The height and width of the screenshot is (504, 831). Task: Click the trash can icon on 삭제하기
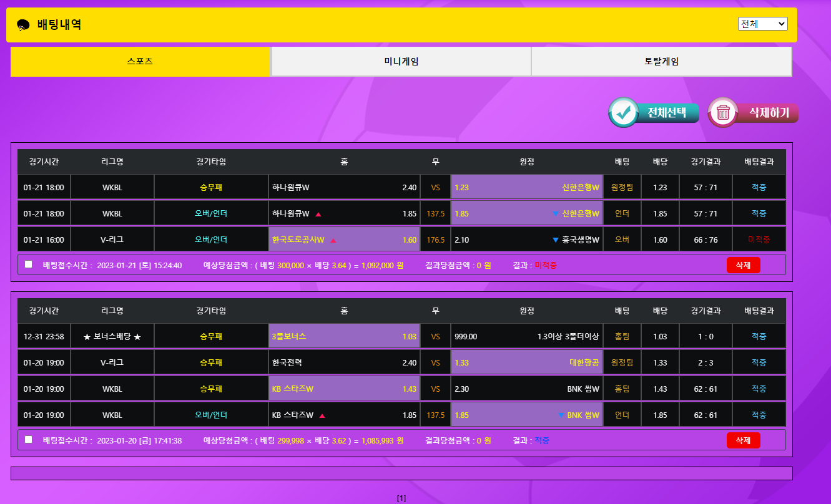(x=723, y=113)
